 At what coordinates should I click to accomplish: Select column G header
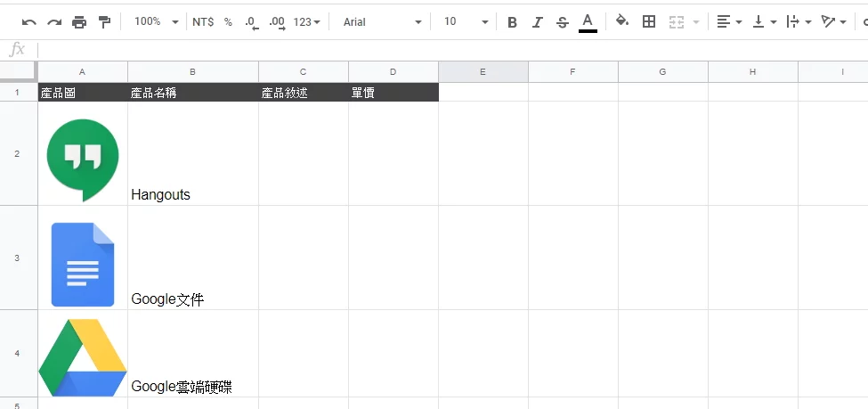(662, 72)
